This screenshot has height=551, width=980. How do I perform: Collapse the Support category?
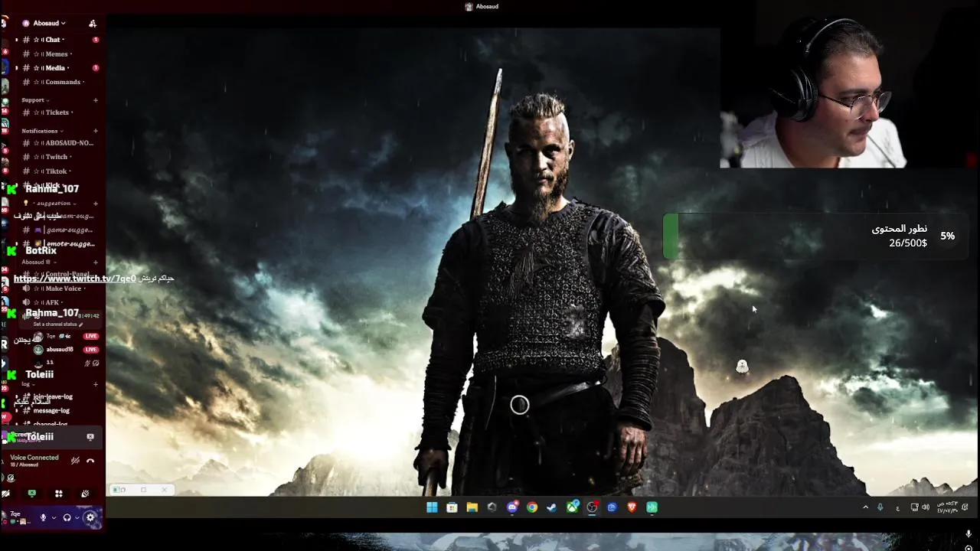tap(35, 100)
